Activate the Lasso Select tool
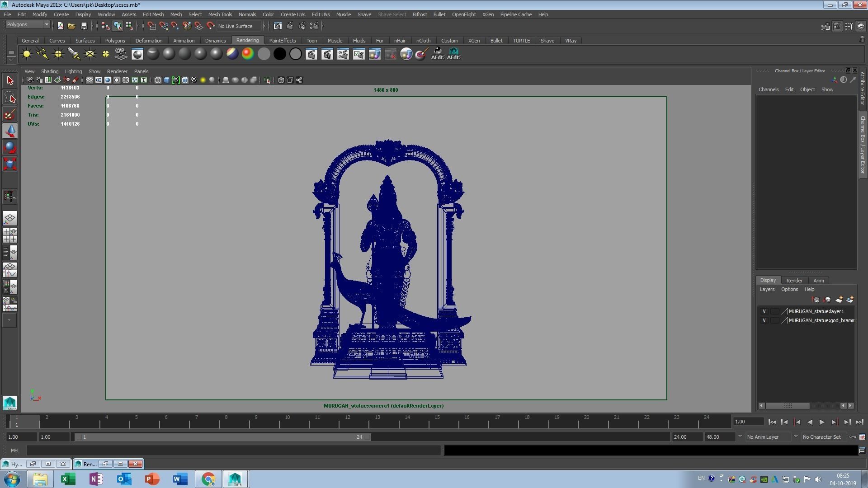The image size is (868, 488). 10,98
